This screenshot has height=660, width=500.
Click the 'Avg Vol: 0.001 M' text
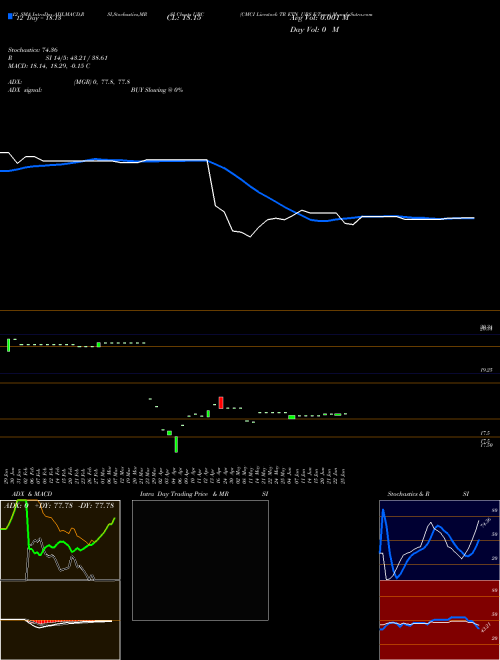319,18
